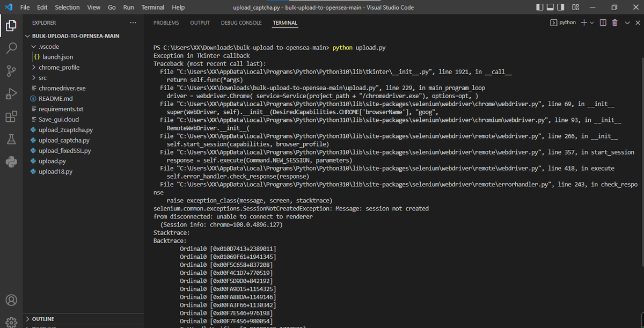Open Customize Layout icon
644x328 pixels.
point(575,7)
